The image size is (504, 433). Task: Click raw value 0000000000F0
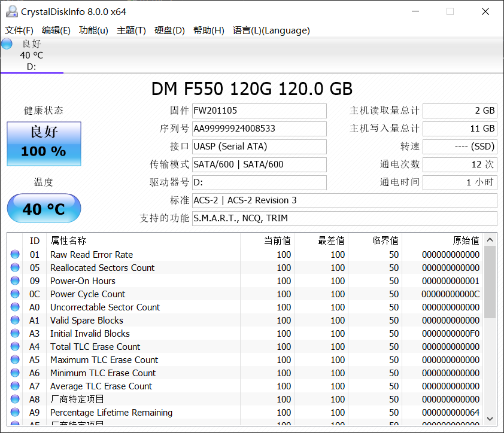coord(450,334)
